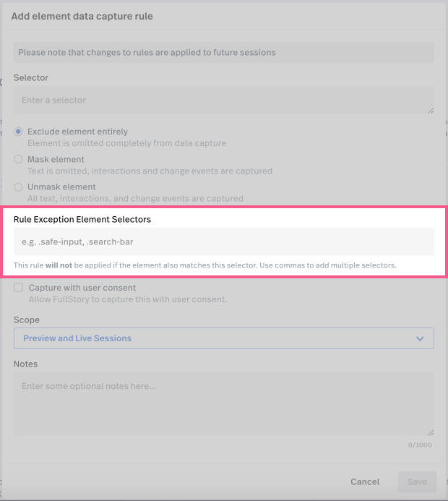Screen dimensions: 448x501
Task: Click the Save button
Action: pos(417,481)
